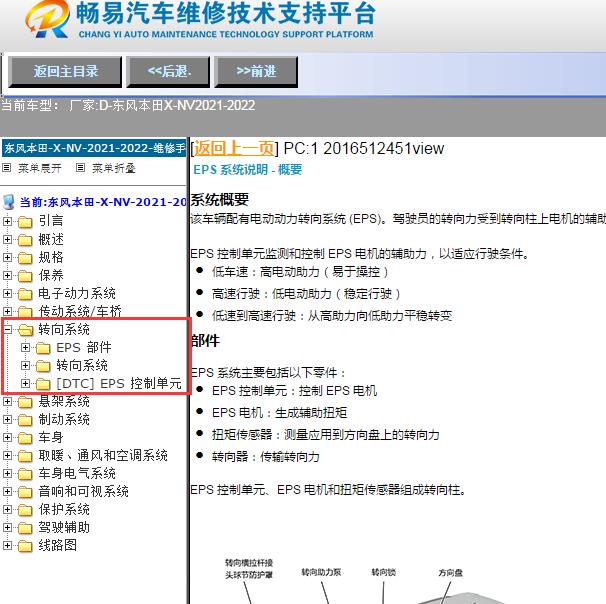This screenshot has width=606, height=604.
Task: Select the 制动系统 tree item label
Action: click(64, 419)
